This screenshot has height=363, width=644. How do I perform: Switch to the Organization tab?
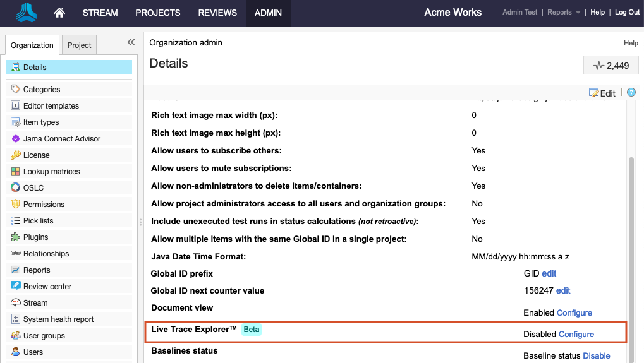pyautogui.click(x=32, y=45)
